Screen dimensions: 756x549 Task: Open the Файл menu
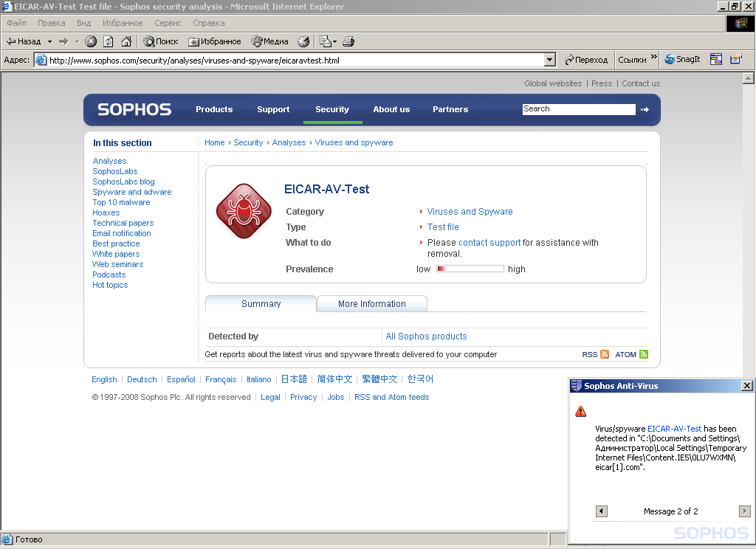(x=16, y=23)
